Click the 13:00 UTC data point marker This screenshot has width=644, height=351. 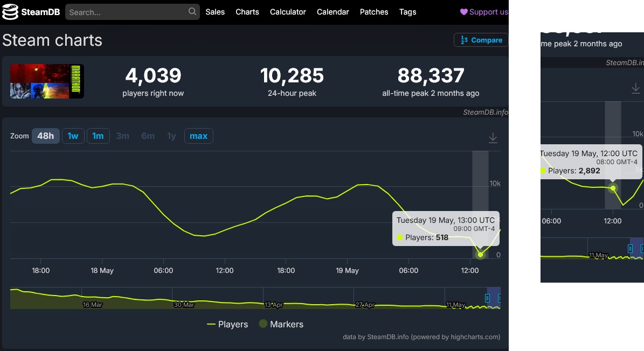480,255
